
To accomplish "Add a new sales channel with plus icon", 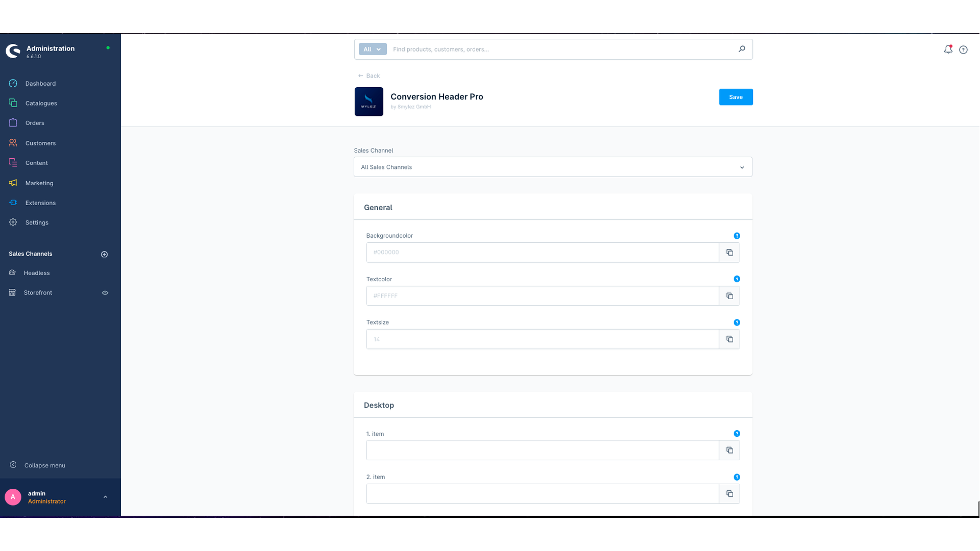I will [x=105, y=254].
